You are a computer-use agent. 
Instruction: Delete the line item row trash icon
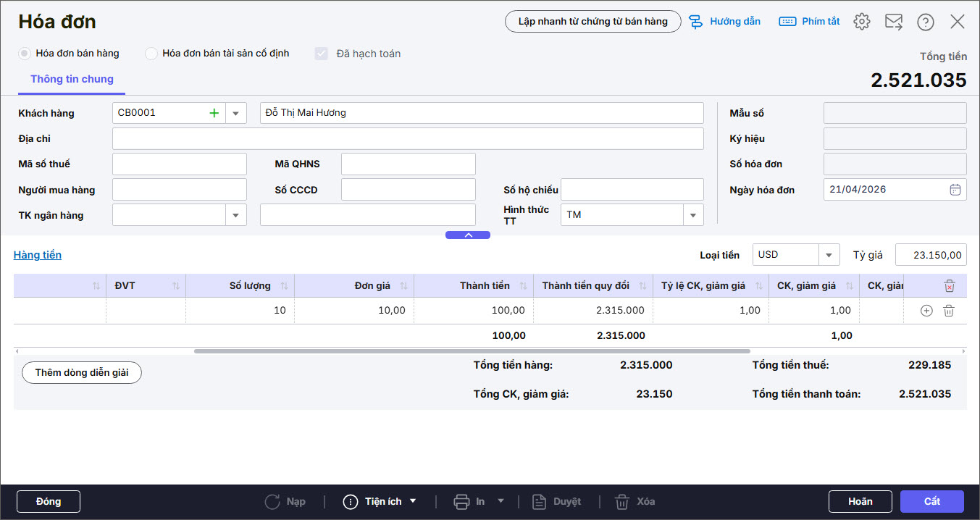(949, 311)
